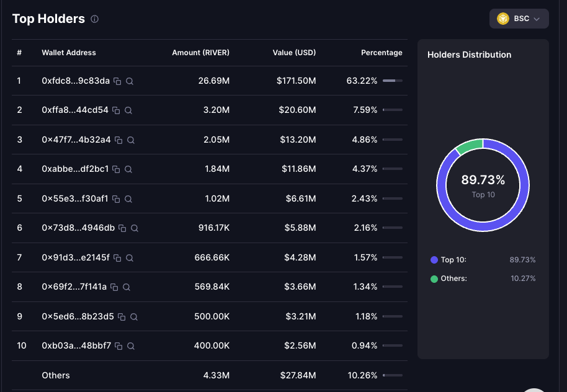Inspect wallet 0xffa8...44cd54 via magnifier
This screenshot has width=567, height=392.
point(128,110)
